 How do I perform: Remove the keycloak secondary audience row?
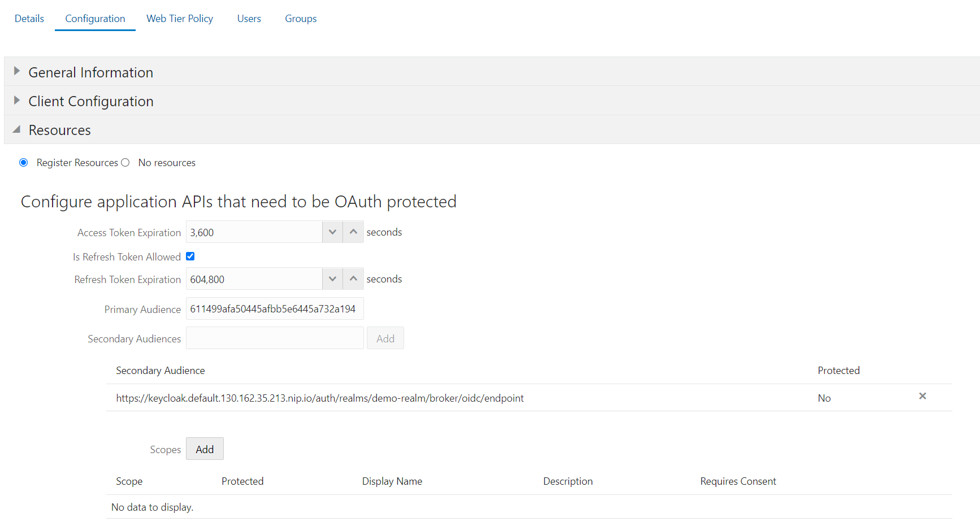click(x=922, y=396)
